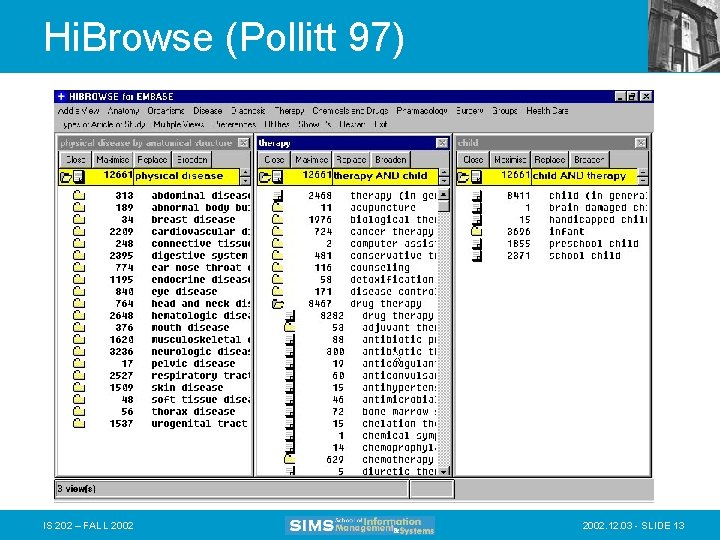Viewport: 720px width, 540px height.
Task: Expand the chemotherapy subfolder
Action: 289,459
